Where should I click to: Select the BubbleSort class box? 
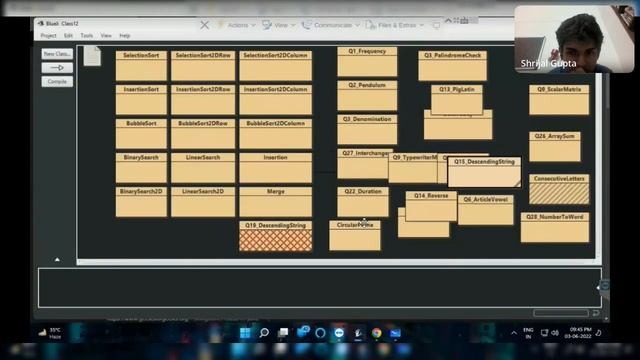coord(141,133)
